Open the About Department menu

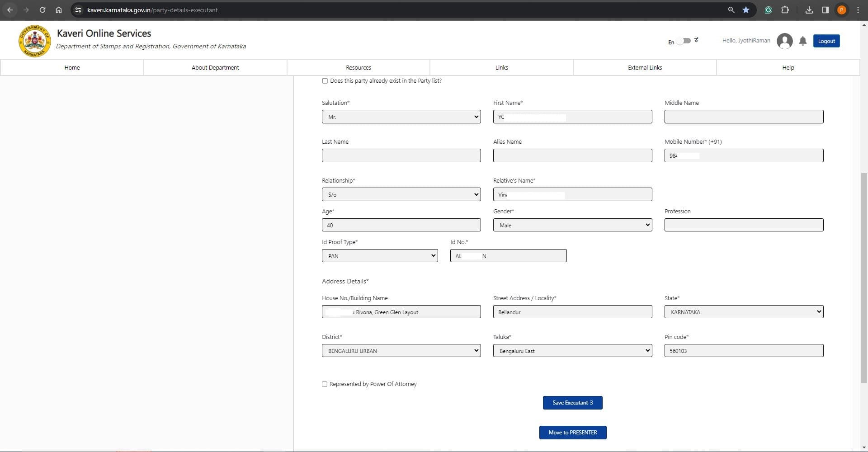click(215, 67)
